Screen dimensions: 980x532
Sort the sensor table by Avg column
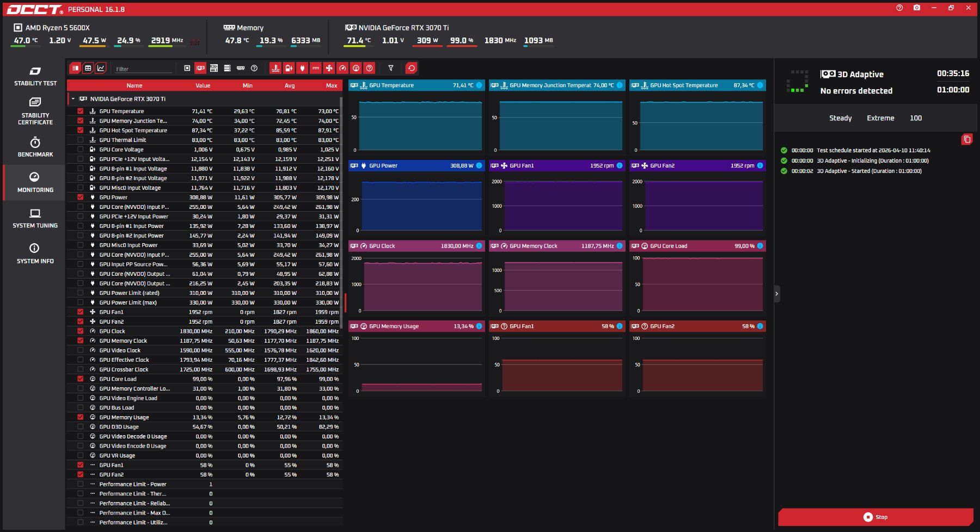(x=290, y=85)
